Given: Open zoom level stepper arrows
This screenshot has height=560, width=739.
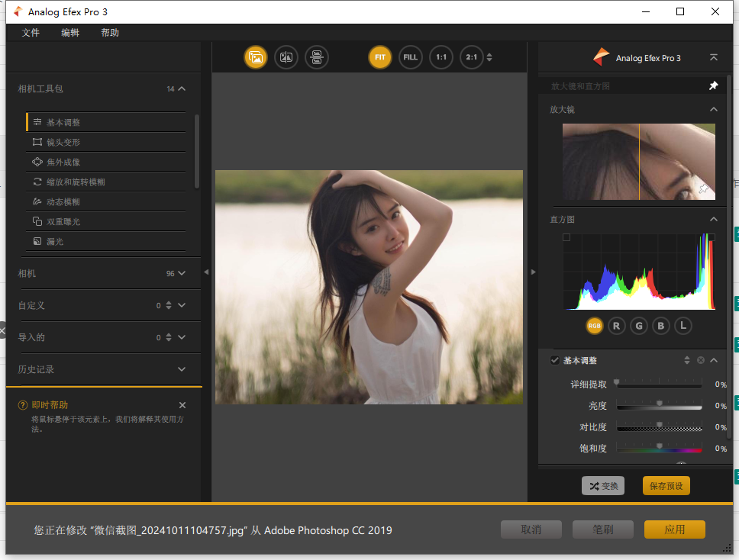Looking at the screenshot, I should click(489, 57).
